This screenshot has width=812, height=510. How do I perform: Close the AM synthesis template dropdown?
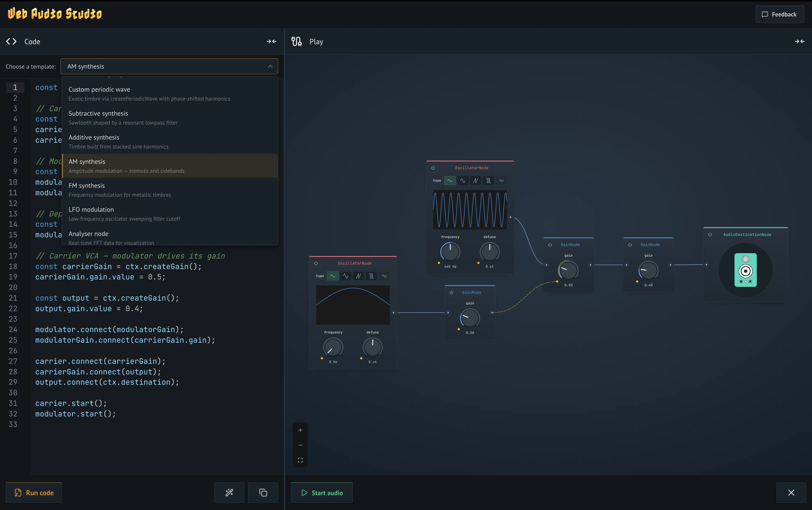pos(270,67)
